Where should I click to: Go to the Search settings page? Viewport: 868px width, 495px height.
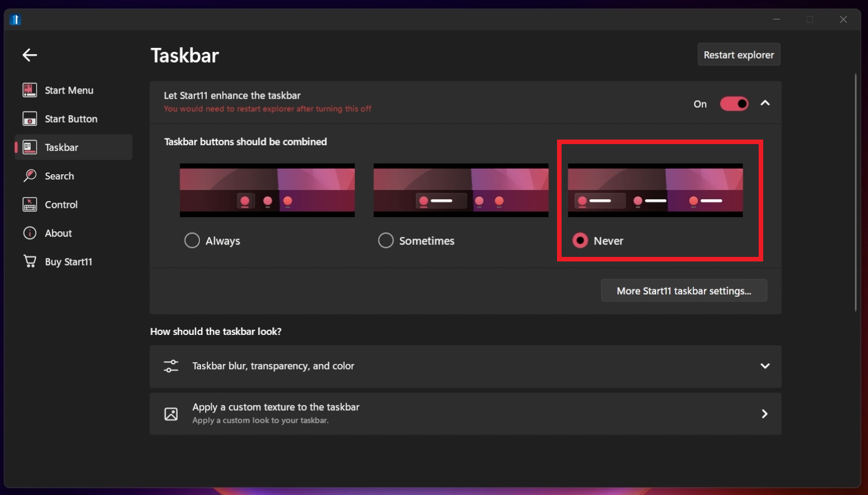point(73,175)
